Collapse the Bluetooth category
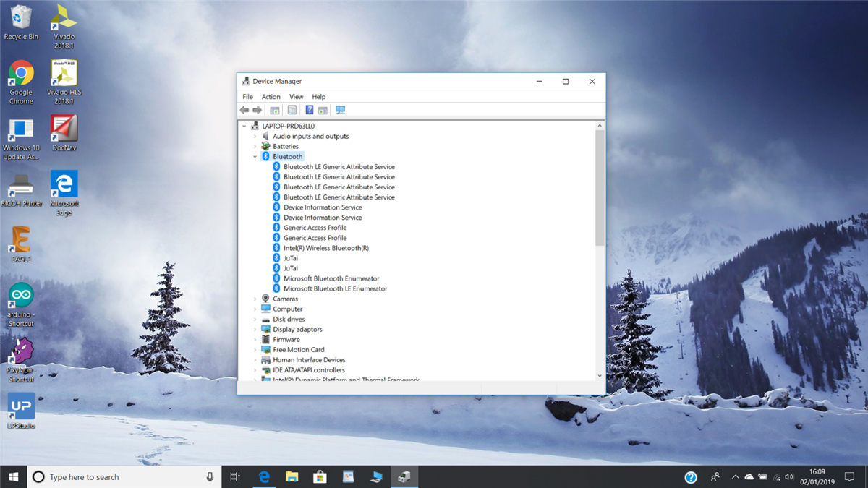 (x=255, y=157)
